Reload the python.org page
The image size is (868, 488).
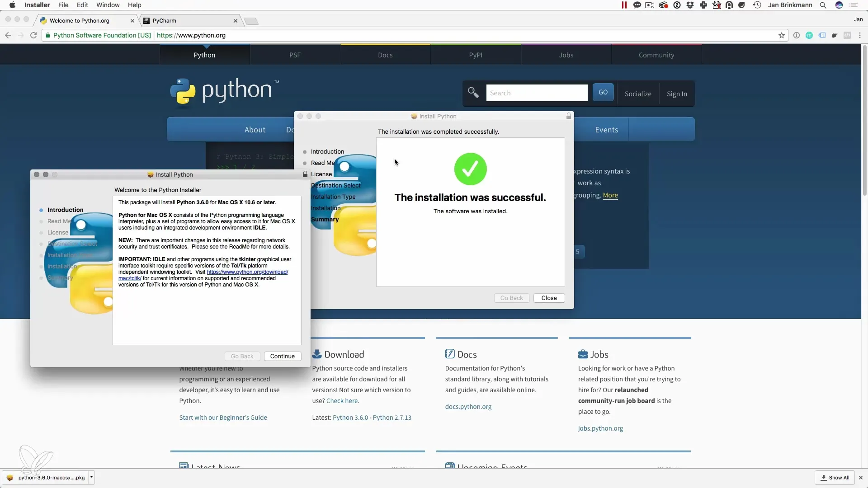33,35
